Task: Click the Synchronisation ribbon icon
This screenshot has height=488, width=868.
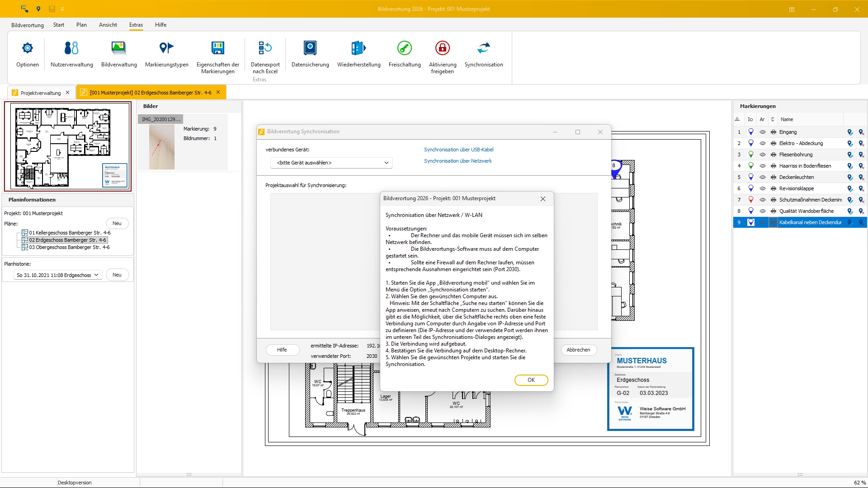Action: coord(484,48)
